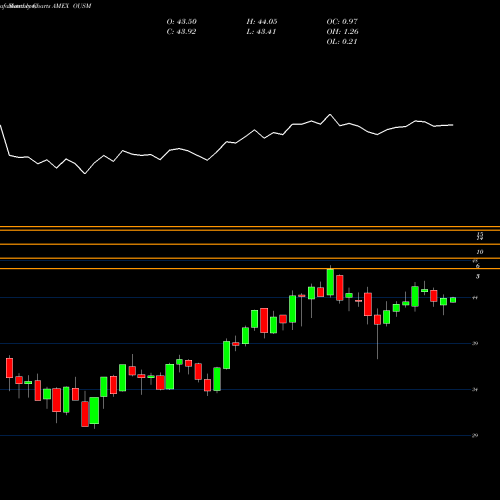The height and width of the screenshot is (500, 500).
Task: Click the OH: 1.26 reading
Action: [x=342, y=32]
